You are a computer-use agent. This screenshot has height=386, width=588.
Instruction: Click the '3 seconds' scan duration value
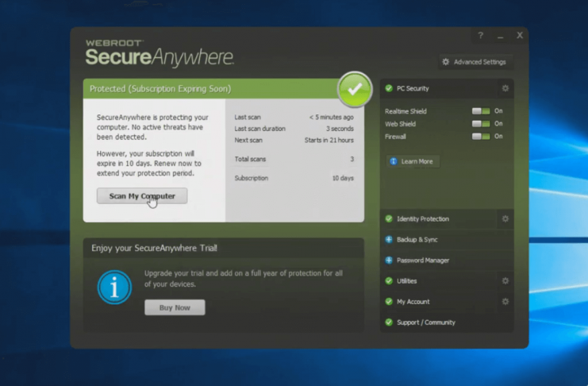click(340, 129)
